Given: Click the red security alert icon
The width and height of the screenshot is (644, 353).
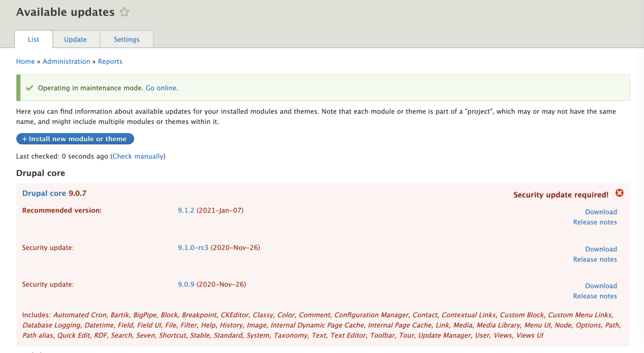Looking at the screenshot, I should [620, 193].
